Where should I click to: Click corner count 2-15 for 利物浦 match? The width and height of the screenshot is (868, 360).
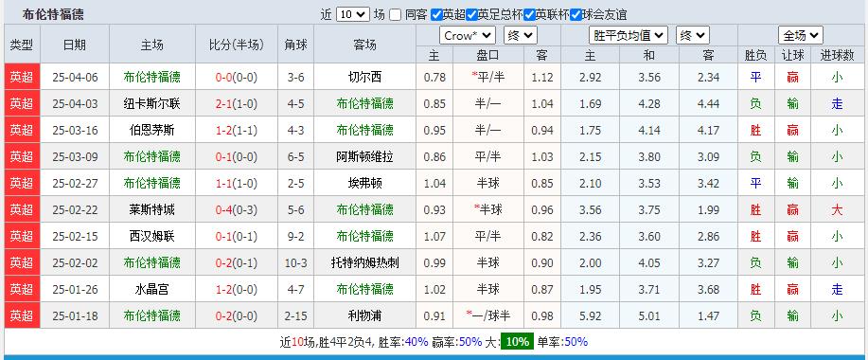click(x=295, y=316)
